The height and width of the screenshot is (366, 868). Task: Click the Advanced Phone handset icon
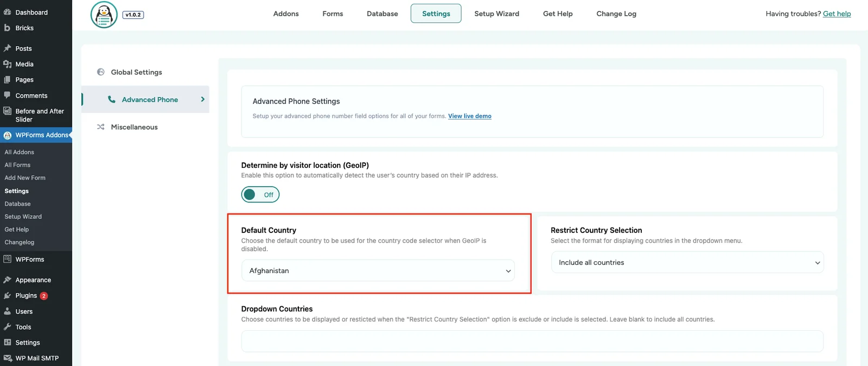coord(112,99)
